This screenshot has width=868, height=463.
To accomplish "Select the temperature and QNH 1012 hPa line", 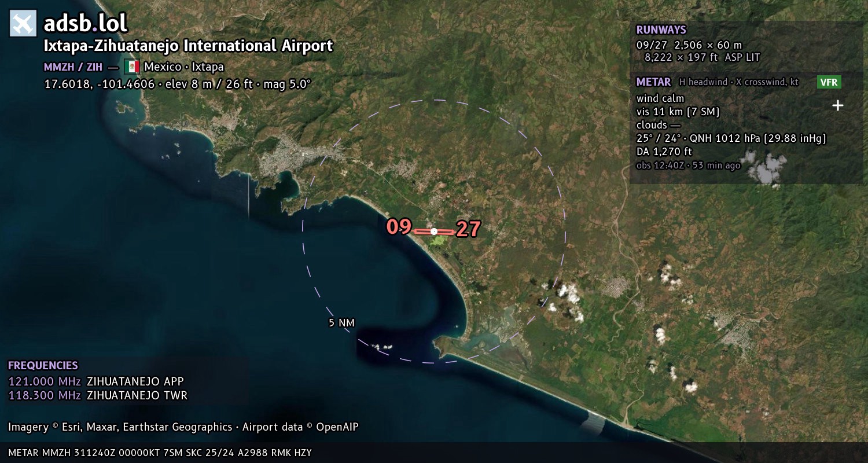I will [x=731, y=138].
